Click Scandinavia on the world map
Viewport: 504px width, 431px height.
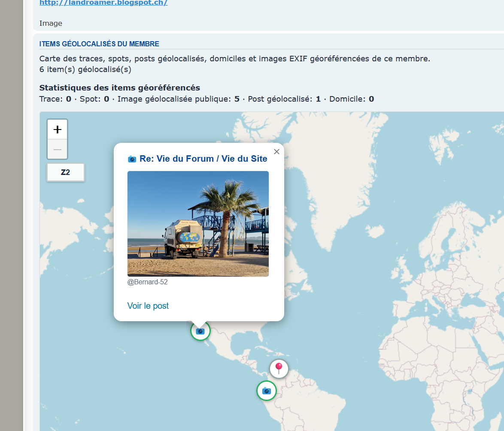pyautogui.click(x=455, y=240)
